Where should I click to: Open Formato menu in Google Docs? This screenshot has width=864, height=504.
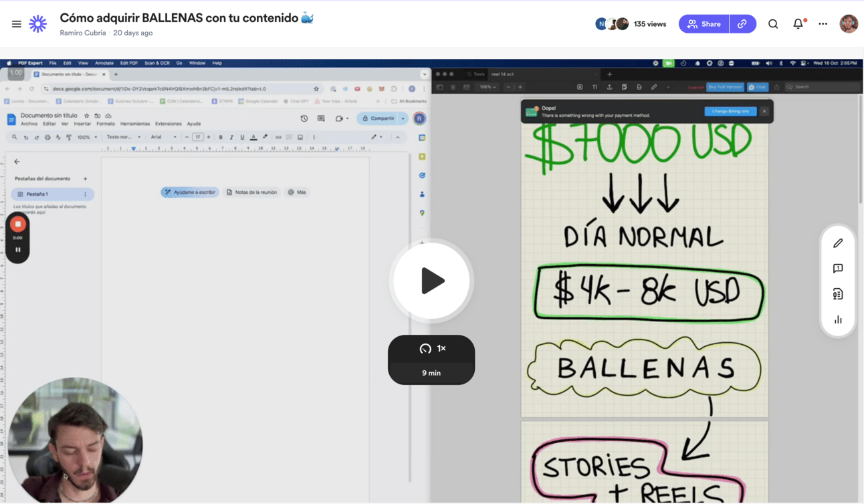click(106, 124)
